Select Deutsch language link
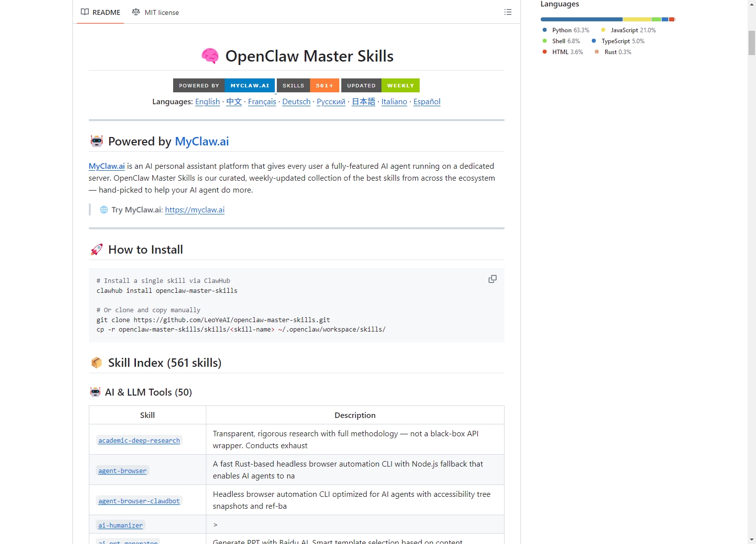 point(296,102)
